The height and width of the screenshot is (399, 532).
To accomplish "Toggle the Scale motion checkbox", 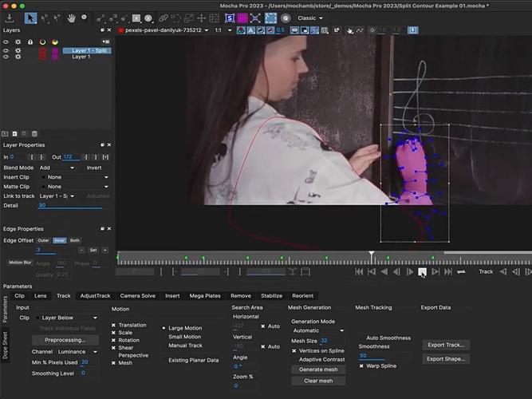I will [114, 333].
